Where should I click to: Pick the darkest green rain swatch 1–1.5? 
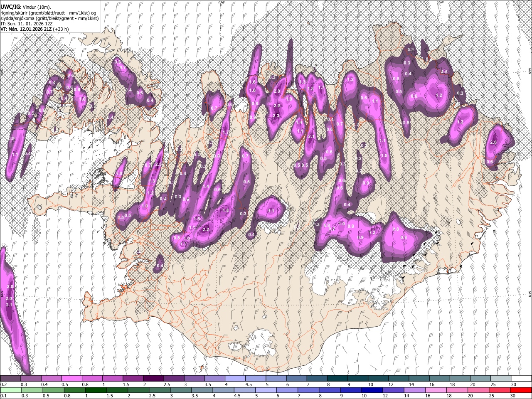coord(96,390)
